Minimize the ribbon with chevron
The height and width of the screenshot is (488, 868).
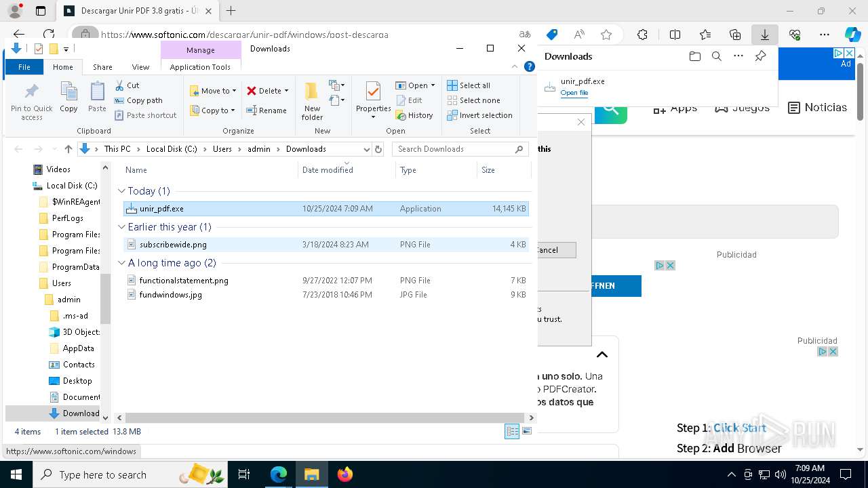point(515,66)
